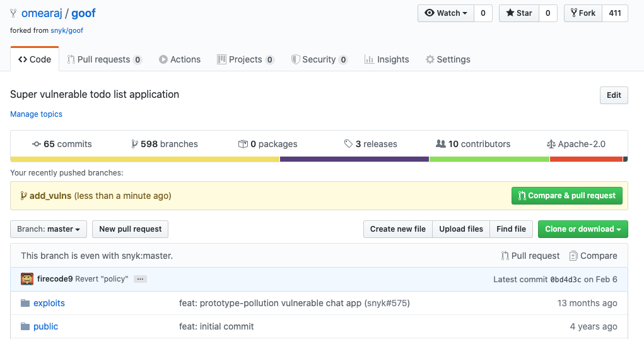Click the Pull request link in the branch info bar
The height and width of the screenshot is (339, 644).
[530, 256]
